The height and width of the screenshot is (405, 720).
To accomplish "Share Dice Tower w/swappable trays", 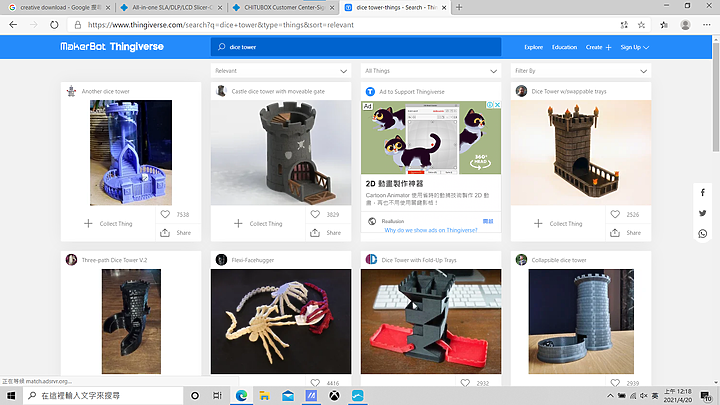I will 625,233.
